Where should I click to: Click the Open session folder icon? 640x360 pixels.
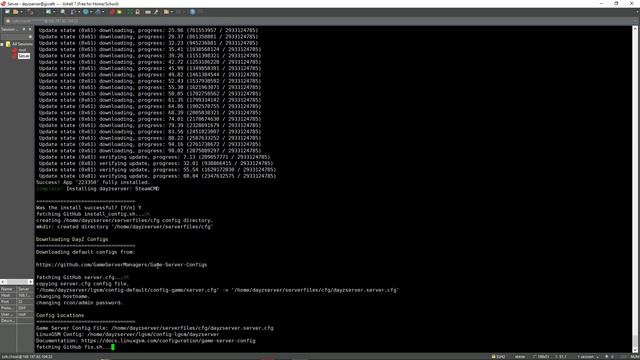(15, 12)
